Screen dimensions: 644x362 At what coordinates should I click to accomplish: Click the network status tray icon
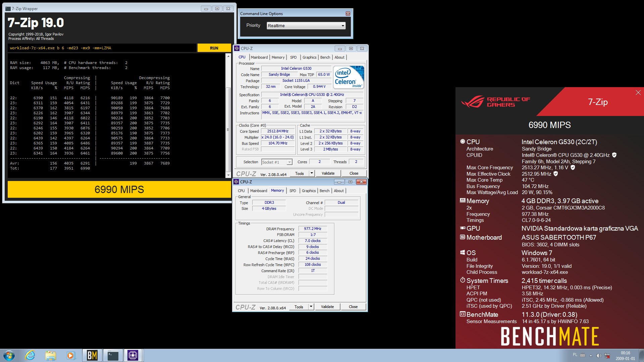[x=607, y=356]
